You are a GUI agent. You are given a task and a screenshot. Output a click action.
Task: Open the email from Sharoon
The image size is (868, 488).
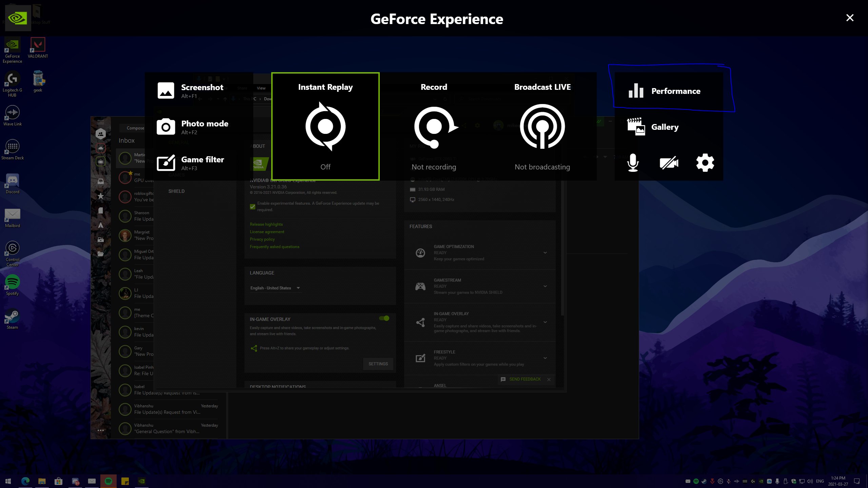pos(135,216)
